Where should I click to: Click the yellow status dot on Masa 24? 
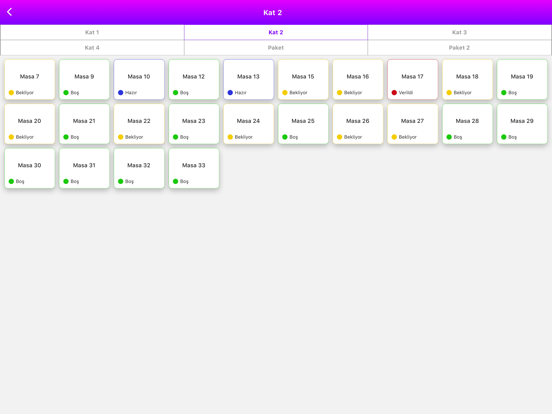click(230, 137)
